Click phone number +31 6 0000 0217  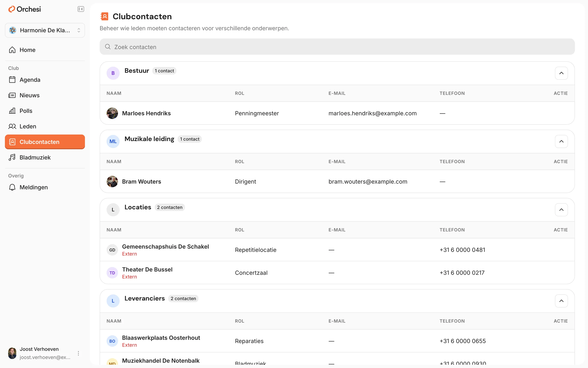462,273
